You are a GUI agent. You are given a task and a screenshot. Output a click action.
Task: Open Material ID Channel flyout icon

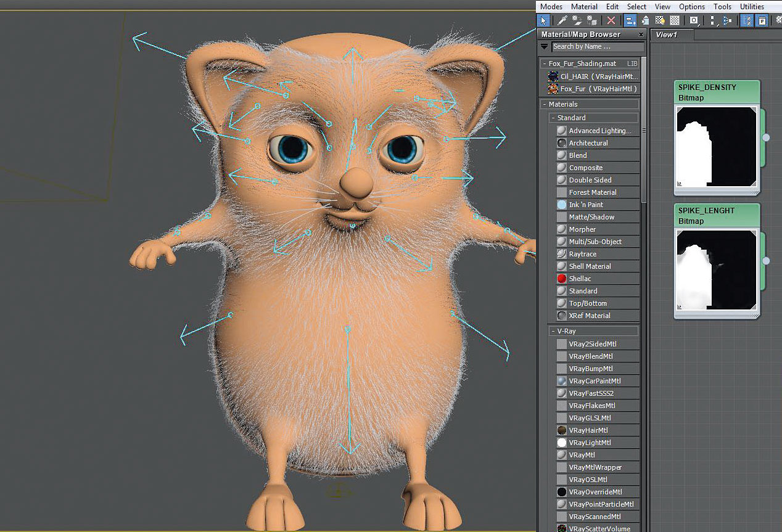[694, 20]
